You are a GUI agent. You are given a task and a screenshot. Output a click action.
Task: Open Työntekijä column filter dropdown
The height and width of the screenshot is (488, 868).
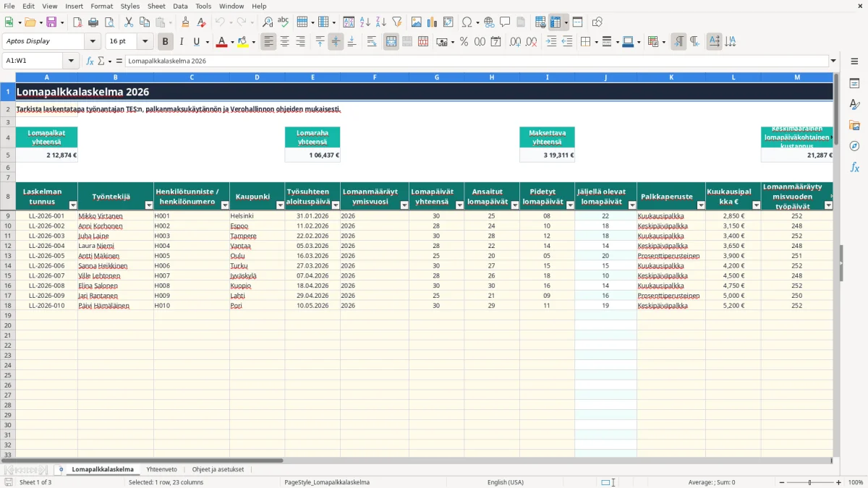point(148,205)
